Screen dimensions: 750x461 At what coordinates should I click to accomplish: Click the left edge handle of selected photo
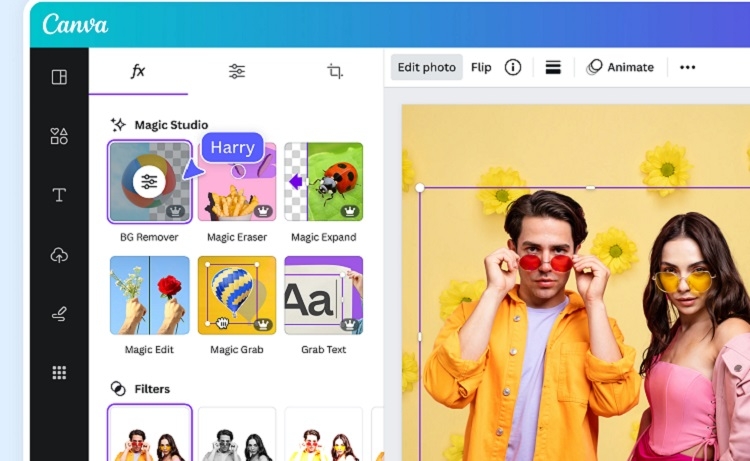[419, 337]
